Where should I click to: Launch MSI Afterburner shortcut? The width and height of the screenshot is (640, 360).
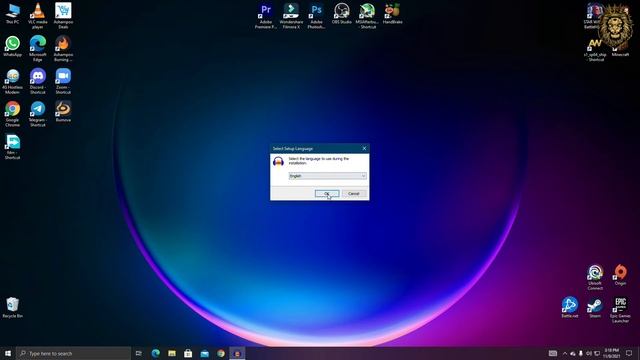click(367, 16)
